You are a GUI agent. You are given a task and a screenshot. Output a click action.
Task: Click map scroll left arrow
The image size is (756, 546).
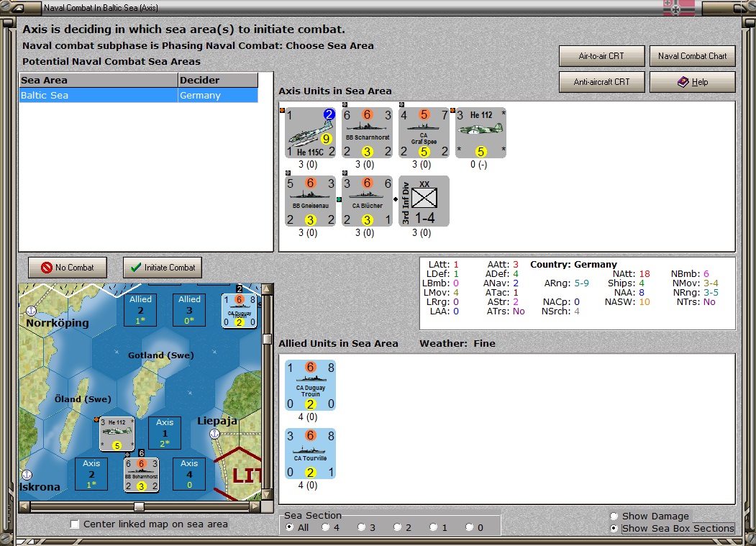24,506
